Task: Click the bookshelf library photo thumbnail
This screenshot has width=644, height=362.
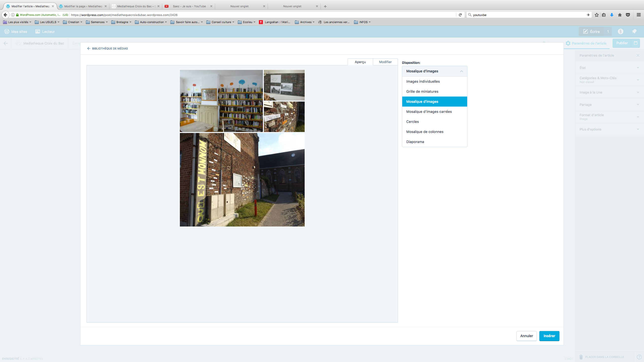Action: point(221,101)
